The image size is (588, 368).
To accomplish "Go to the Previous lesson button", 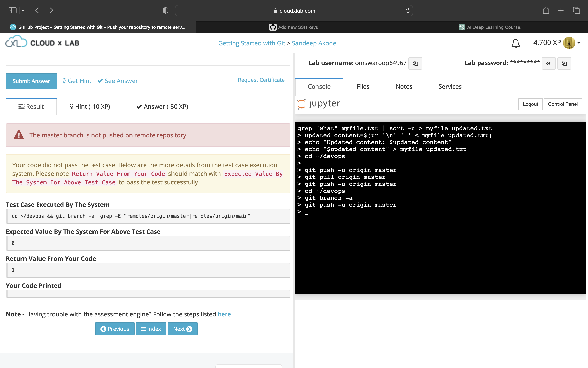I will click(115, 329).
